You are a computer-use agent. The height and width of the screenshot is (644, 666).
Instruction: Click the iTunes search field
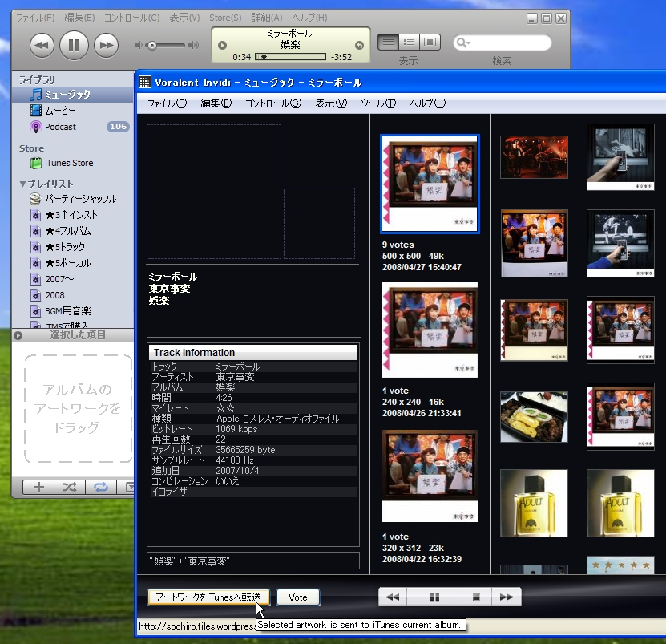pos(503,43)
